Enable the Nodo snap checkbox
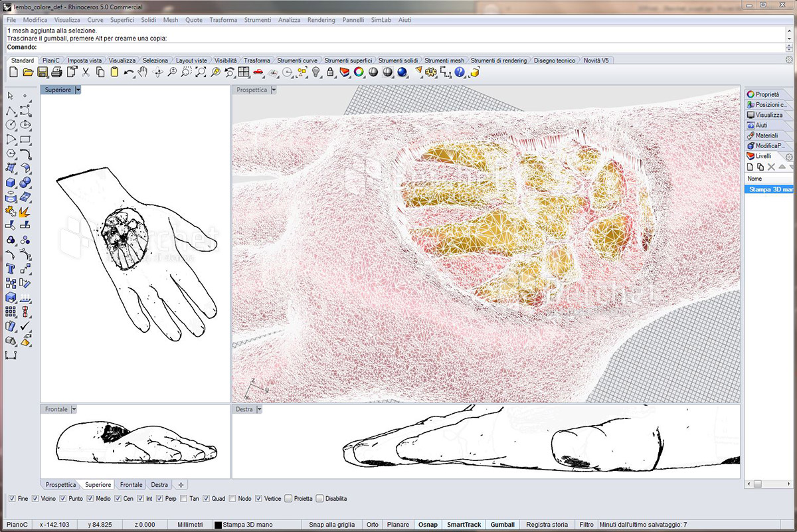This screenshot has height=532, width=797. coord(232,498)
